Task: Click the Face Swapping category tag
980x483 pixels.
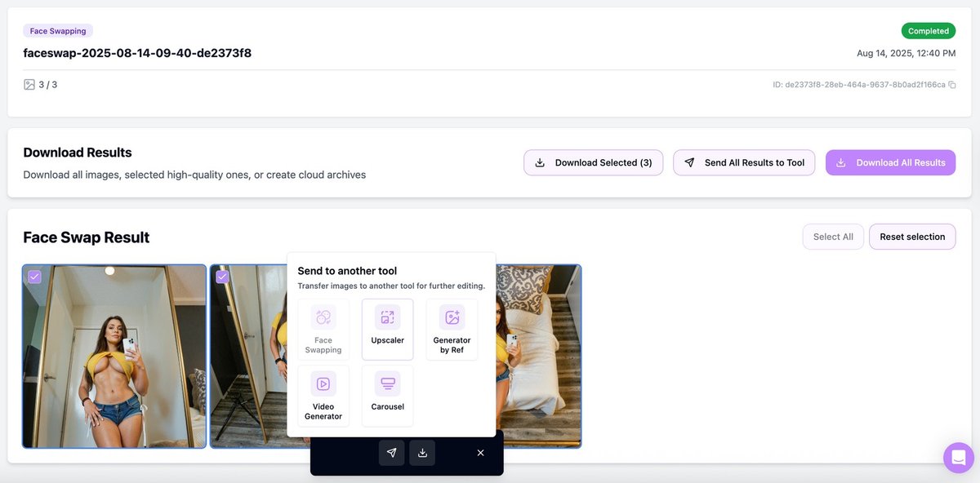Action: click(58, 31)
